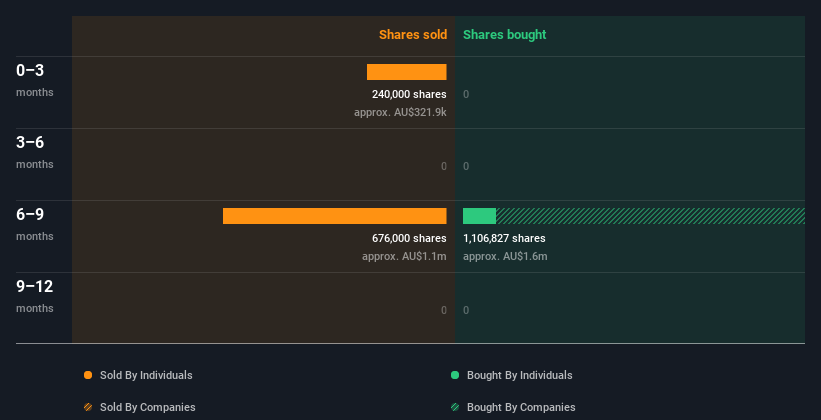Viewport: 821px width, 420px height.
Task: Click the bought zero in 0–3 months row
Action: tap(466, 94)
